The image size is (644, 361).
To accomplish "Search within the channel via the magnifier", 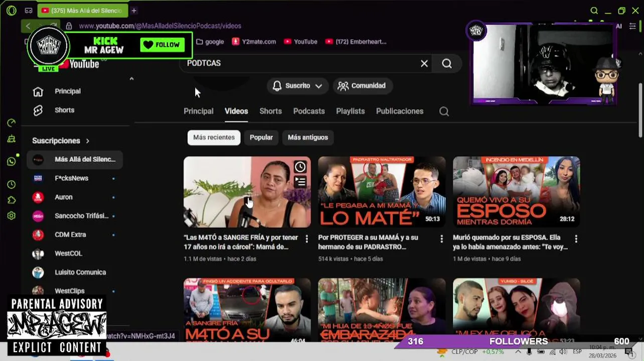I will (444, 111).
